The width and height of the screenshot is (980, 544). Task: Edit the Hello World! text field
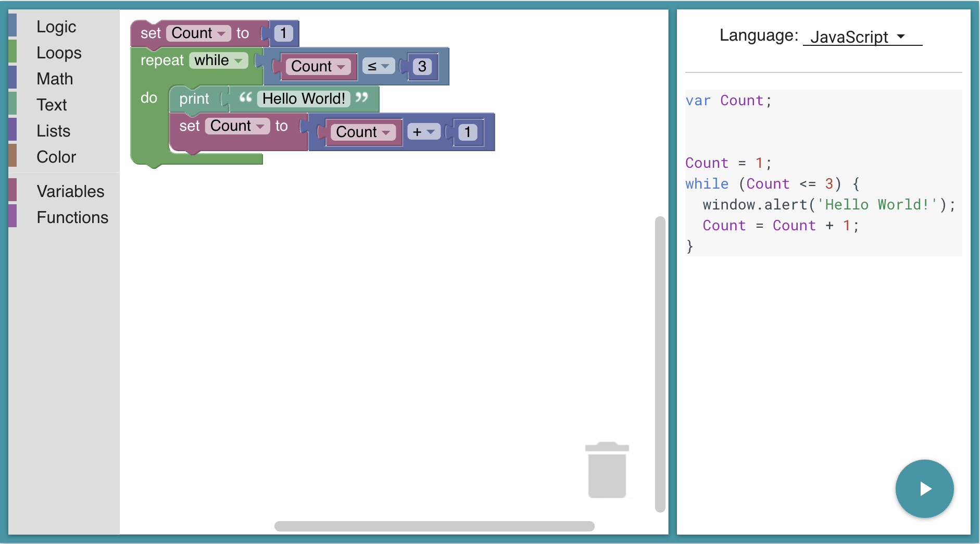[304, 98]
